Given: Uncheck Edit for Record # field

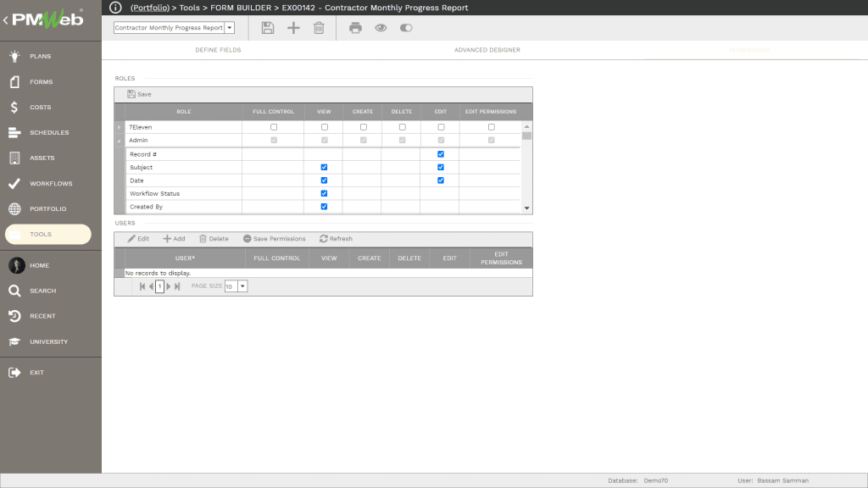Looking at the screenshot, I should click(441, 154).
